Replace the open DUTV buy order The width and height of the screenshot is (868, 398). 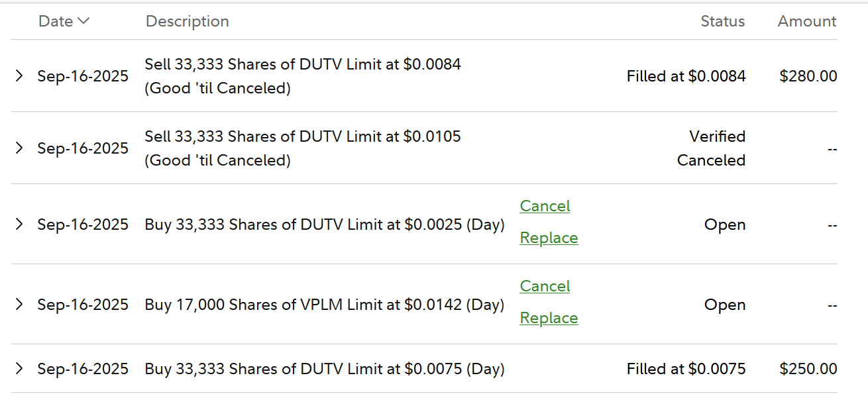(549, 238)
